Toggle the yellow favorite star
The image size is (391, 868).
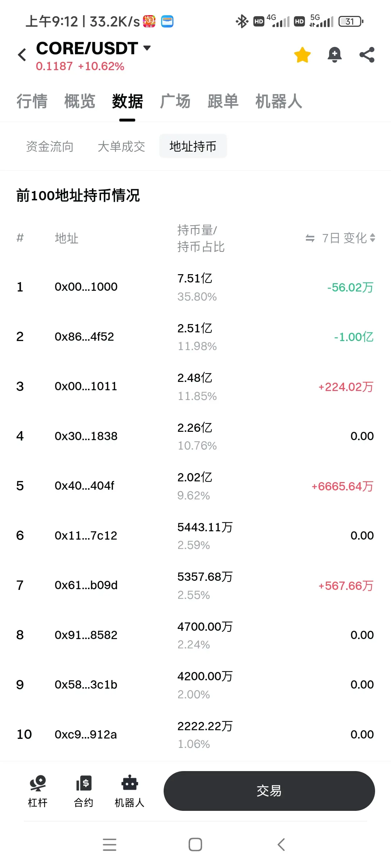302,55
